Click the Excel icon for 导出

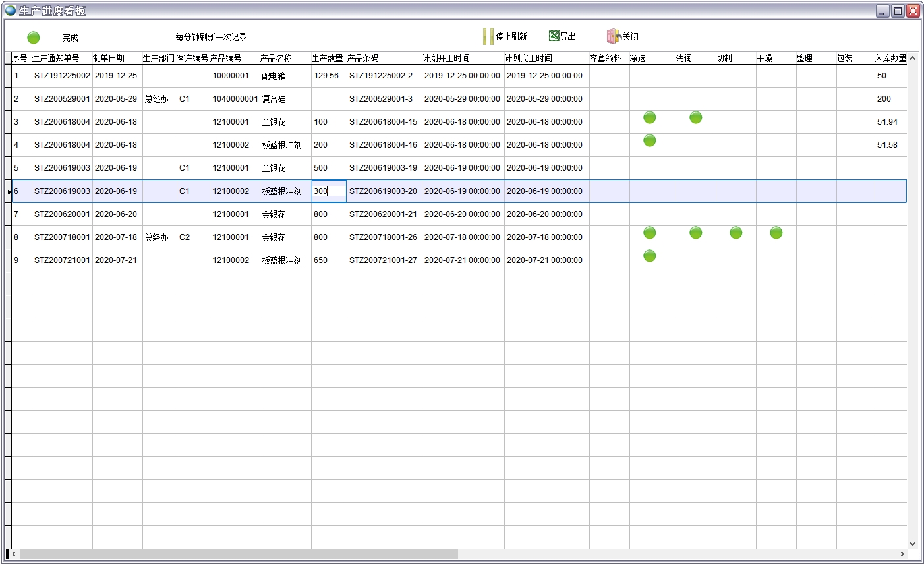coord(554,36)
